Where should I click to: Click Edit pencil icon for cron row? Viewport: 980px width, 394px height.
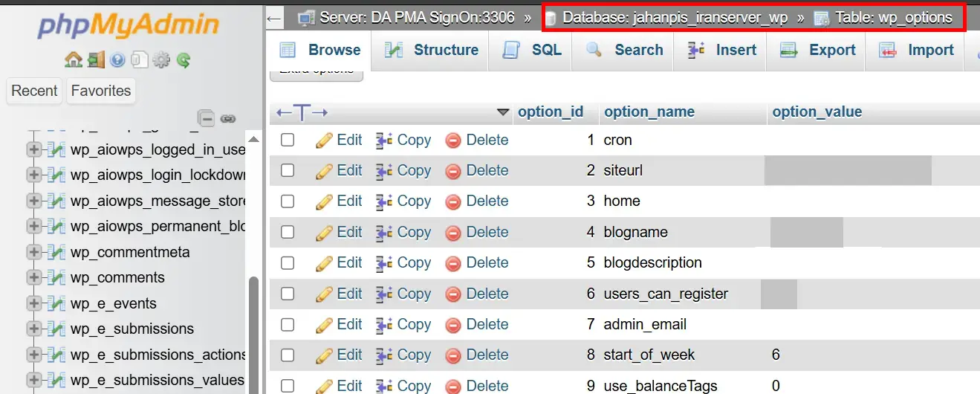323,140
